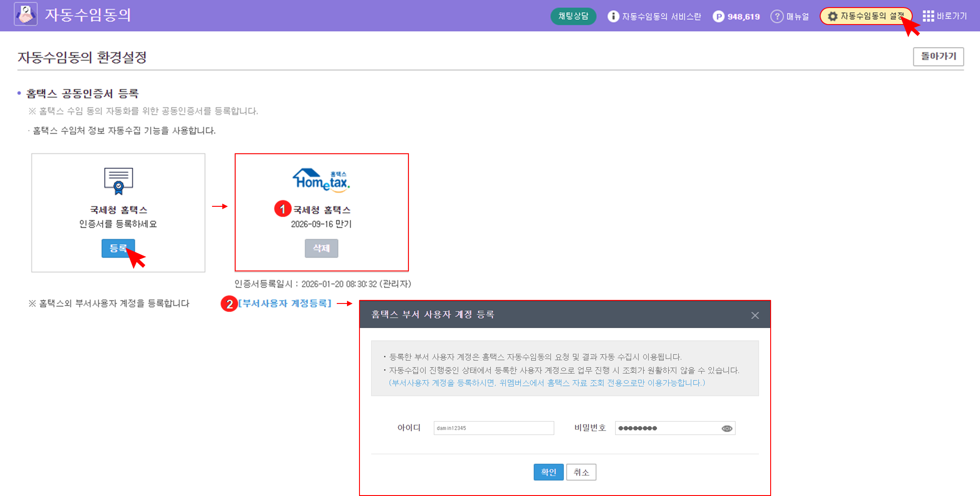Open 자동수임동의 설정 gear icon

coord(832,16)
